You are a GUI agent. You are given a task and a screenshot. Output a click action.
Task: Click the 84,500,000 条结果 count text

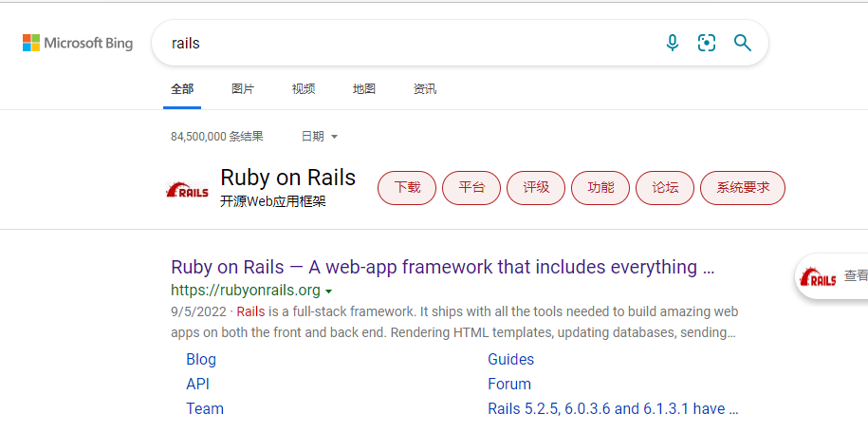pyautogui.click(x=217, y=137)
